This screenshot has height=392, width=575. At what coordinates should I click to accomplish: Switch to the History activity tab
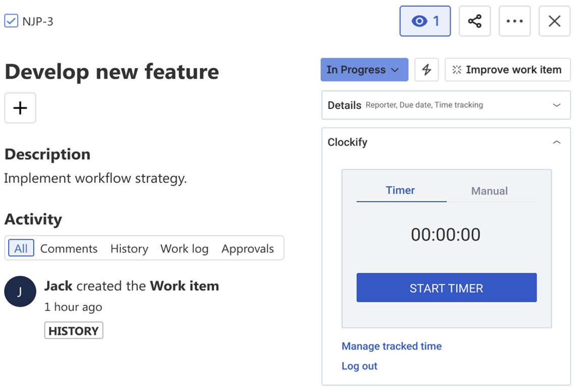tap(129, 249)
